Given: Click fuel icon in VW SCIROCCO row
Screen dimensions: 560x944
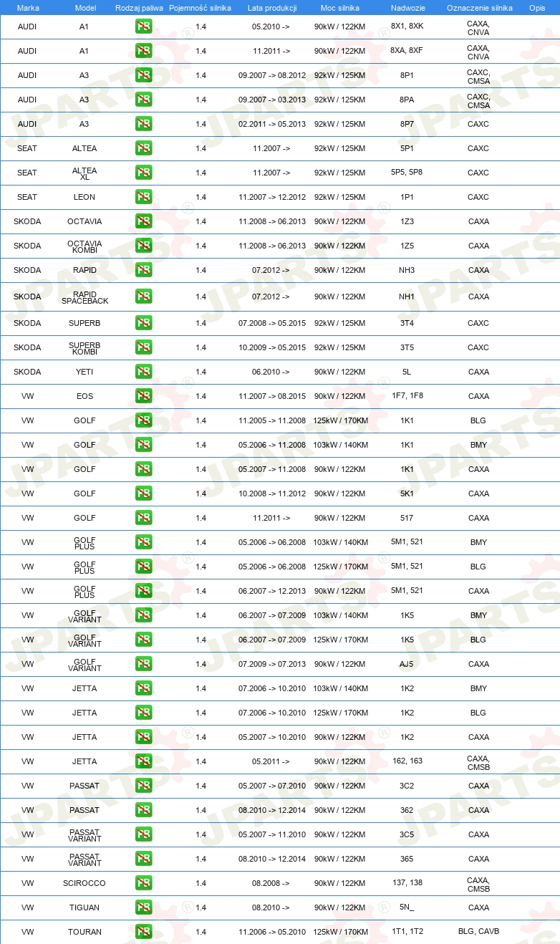Looking at the screenshot, I should click(x=144, y=883).
